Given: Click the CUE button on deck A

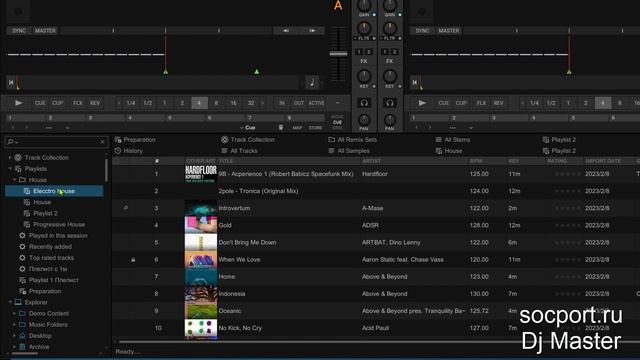Looking at the screenshot, I should [x=40, y=103].
